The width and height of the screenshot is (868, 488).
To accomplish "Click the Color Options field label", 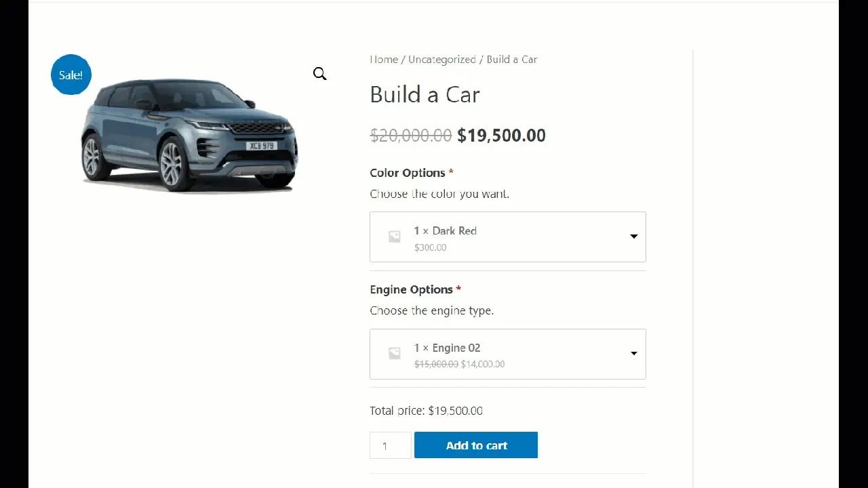I will click(408, 173).
